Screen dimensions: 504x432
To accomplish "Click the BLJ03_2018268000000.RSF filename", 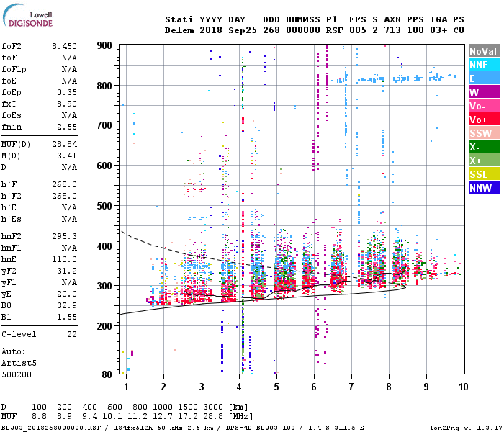I will coord(51,428).
